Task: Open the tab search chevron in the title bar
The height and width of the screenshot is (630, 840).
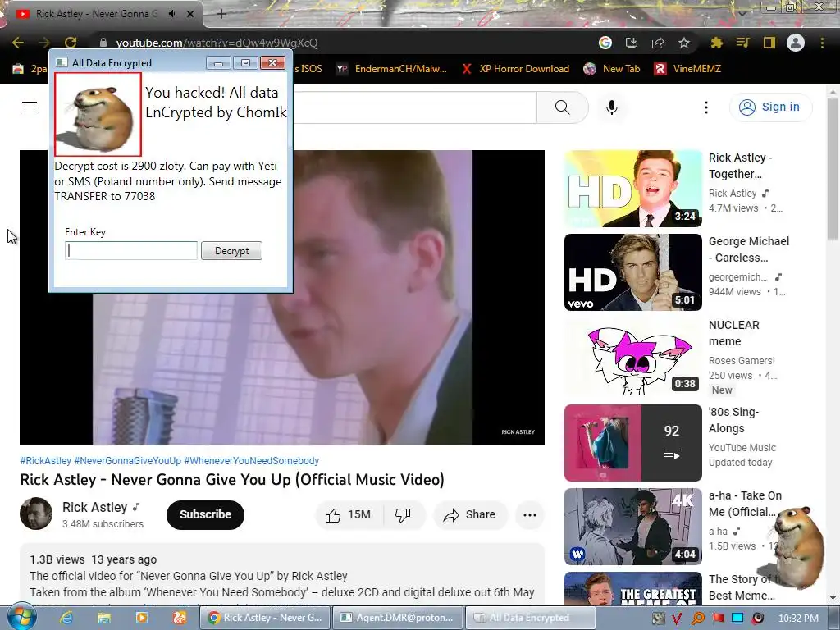Action: (742, 13)
